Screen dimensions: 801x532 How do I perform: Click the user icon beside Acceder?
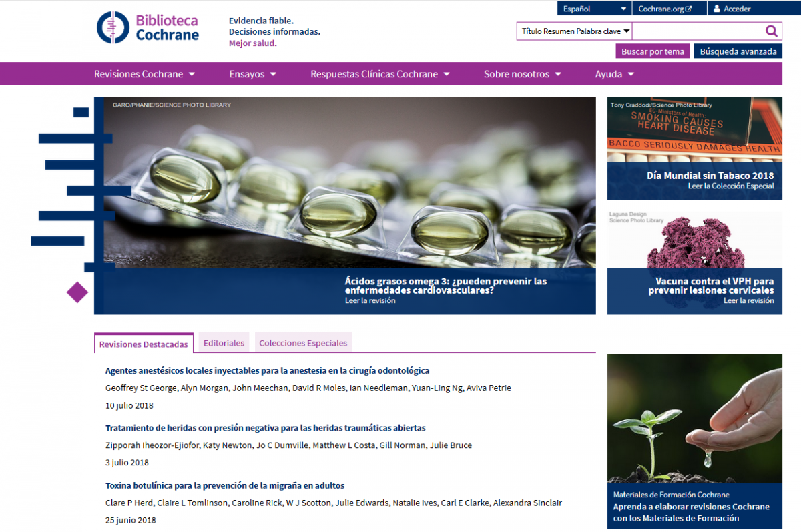(716, 9)
